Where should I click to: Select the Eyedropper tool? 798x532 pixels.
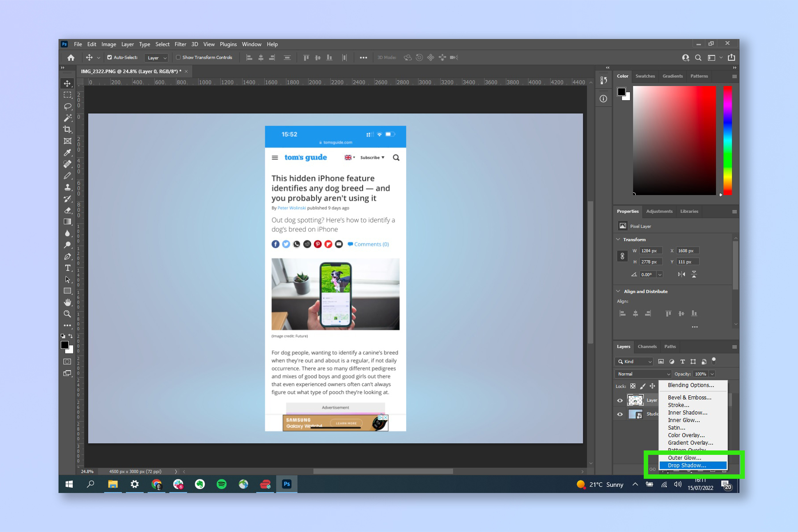tap(67, 153)
